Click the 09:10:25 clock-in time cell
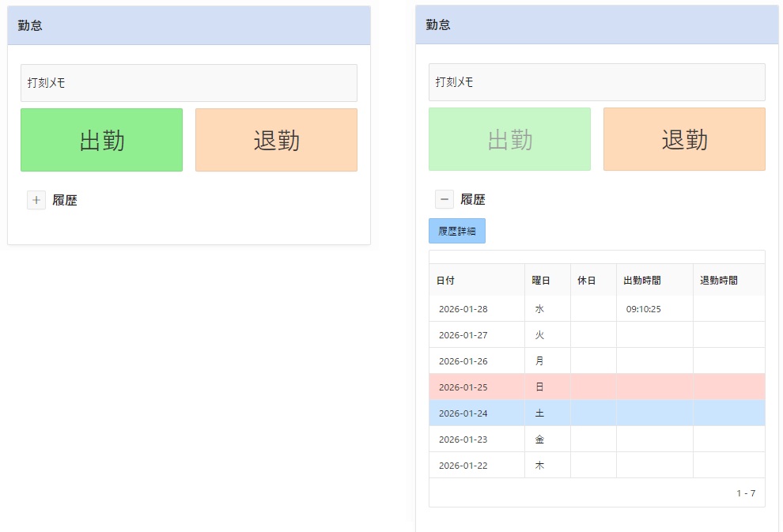This screenshot has width=783, height=532. point(643,309)
